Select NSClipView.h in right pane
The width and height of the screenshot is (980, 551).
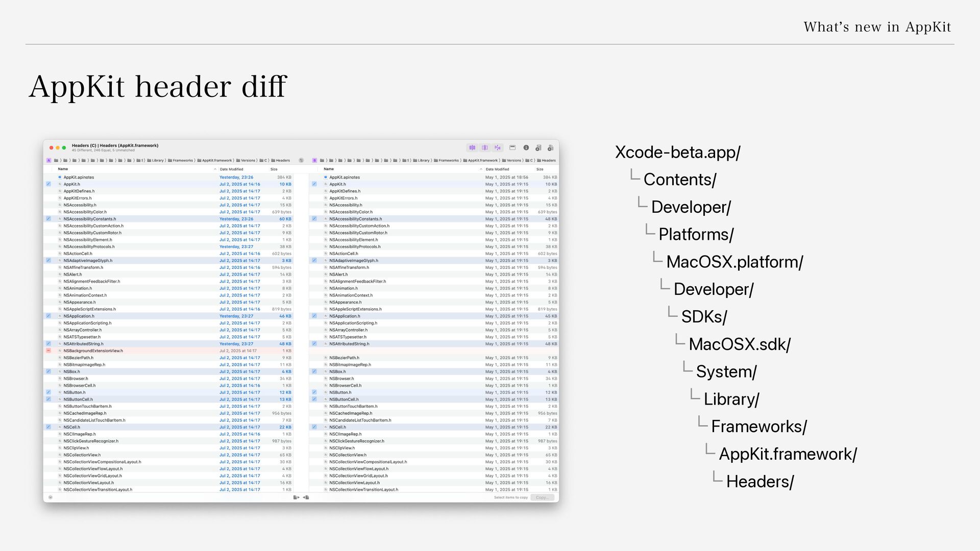[x=435, y=448]
